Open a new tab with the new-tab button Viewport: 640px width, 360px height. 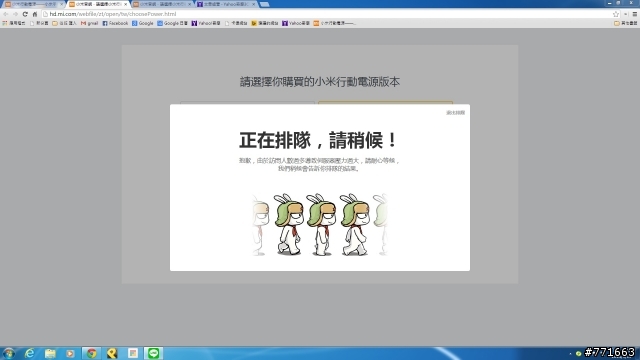pyautogui.click(x=264, y=4)
